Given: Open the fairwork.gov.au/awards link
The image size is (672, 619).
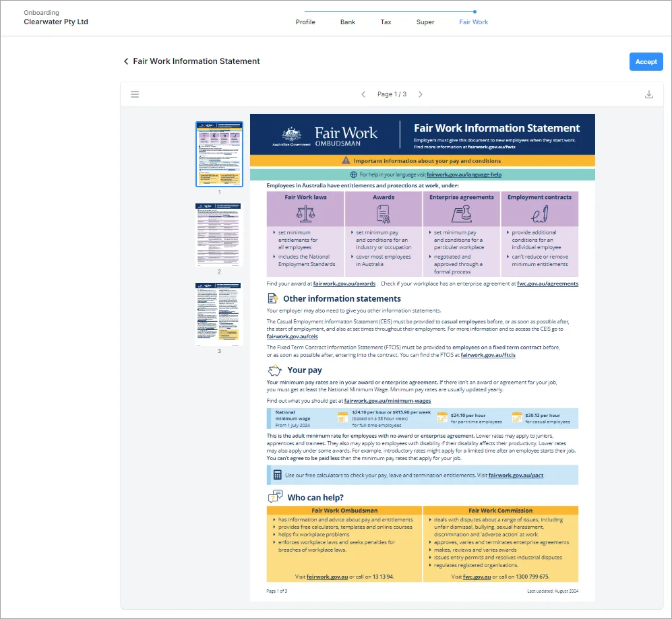Looking at the screenshot, I should click(x=344, y=284).
